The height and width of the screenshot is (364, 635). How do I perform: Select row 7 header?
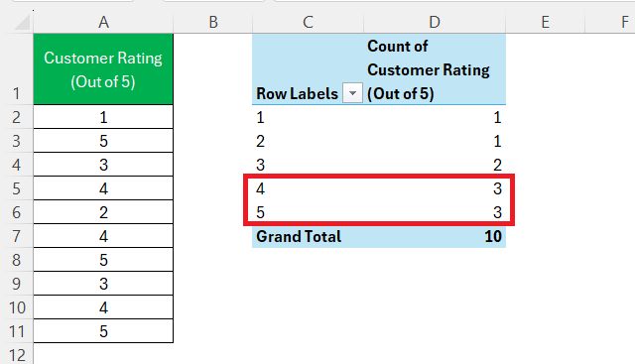pos(16,236)
